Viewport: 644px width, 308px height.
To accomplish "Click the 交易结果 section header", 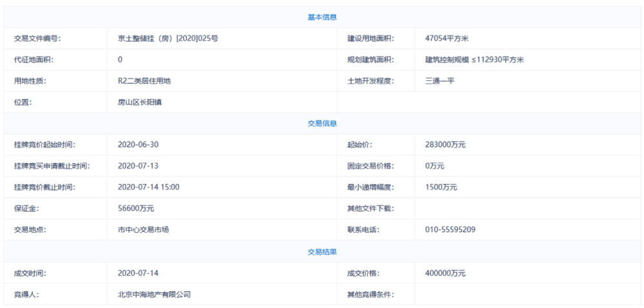I will click(323, 252).
